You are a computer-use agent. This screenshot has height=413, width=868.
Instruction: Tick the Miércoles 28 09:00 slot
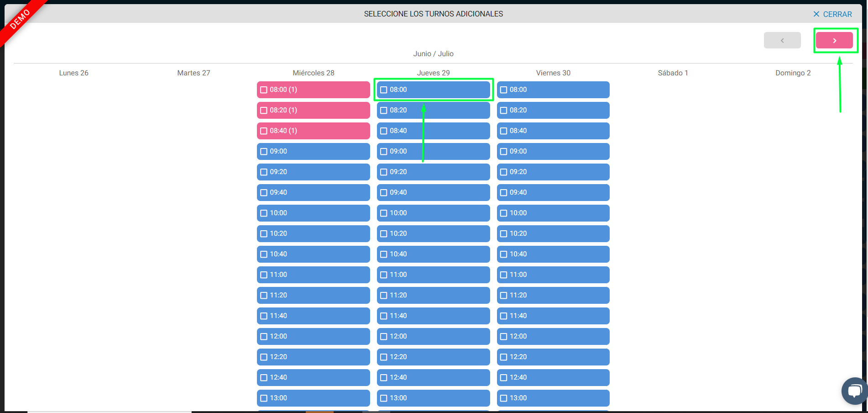[x=313, y=151]
